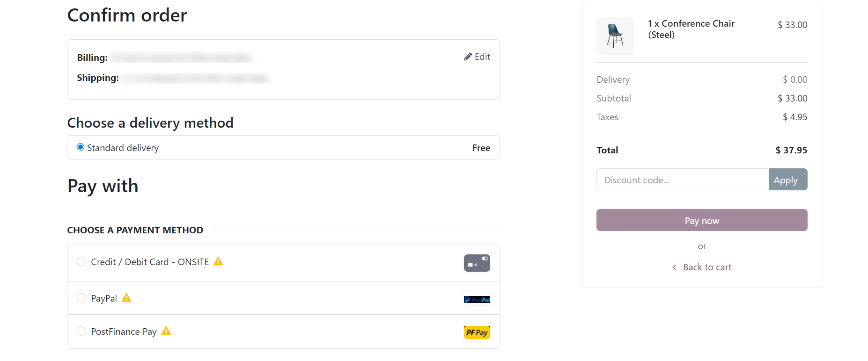868x361 pixels.
Task: Open the delivery method section
Action: [x=150, y=123]
